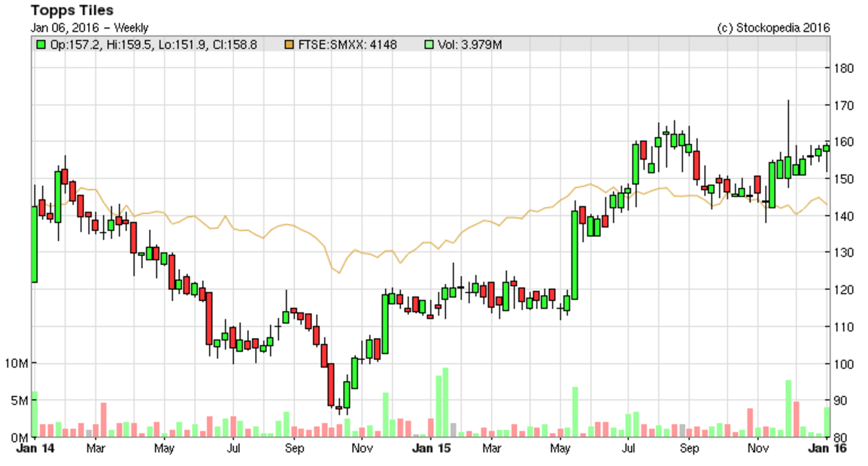The height and width of the screenshot is (466, 868).
Task: Click the candlestick whose wick reaches 170
Action: (788, 167)
